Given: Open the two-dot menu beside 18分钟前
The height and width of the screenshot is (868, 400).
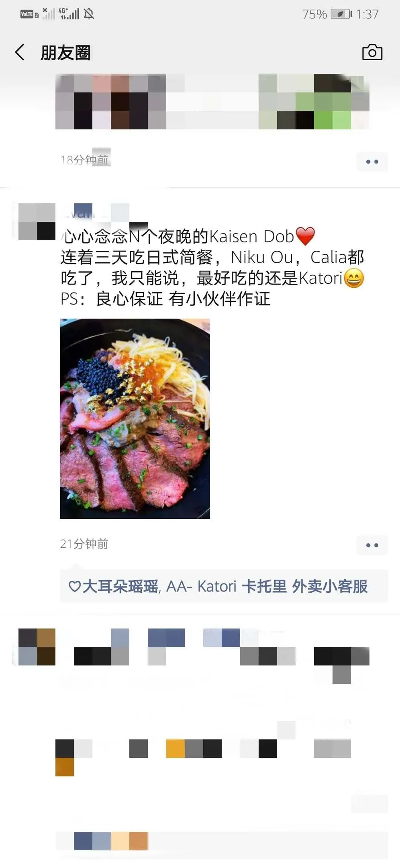Looking at the screenshot, I should (x=372, y=162).
